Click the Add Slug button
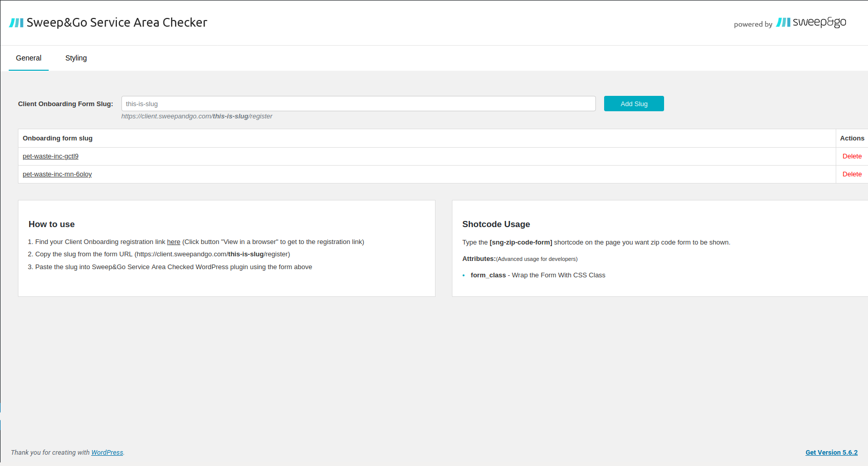The image size is (868, 466). (634, 104)
